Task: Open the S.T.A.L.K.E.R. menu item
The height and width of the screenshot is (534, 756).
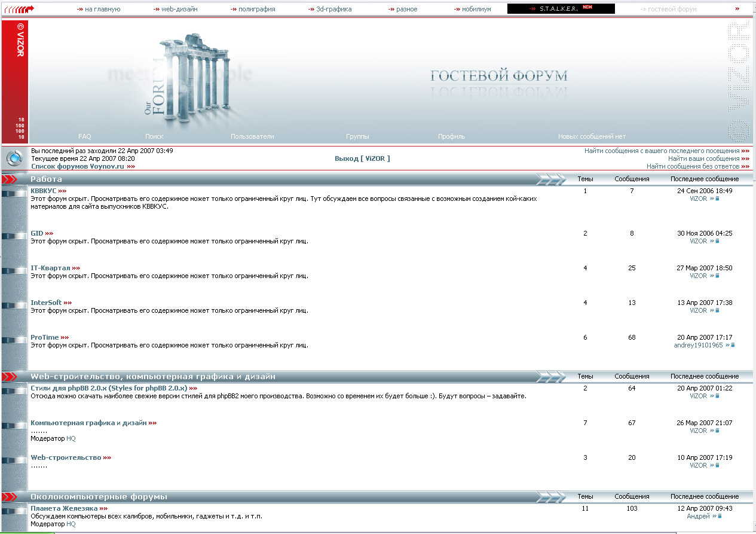Action: (560, 9)
